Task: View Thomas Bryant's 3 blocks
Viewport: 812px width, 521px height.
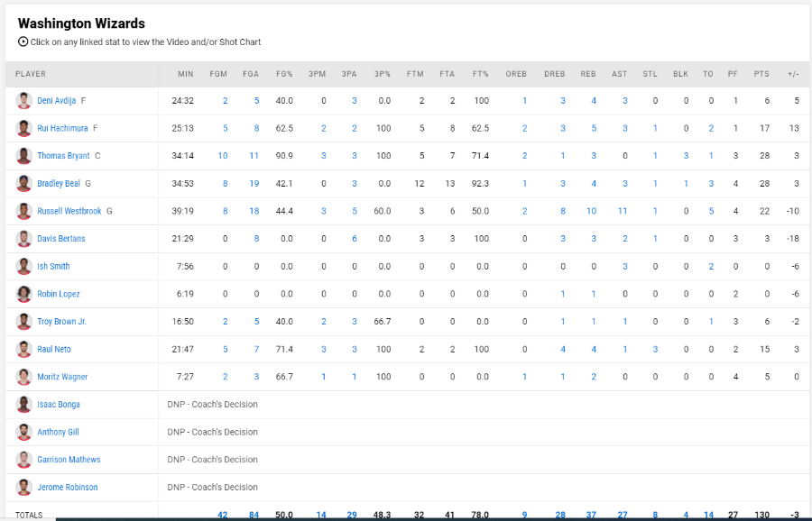Action: coord(686,156)
